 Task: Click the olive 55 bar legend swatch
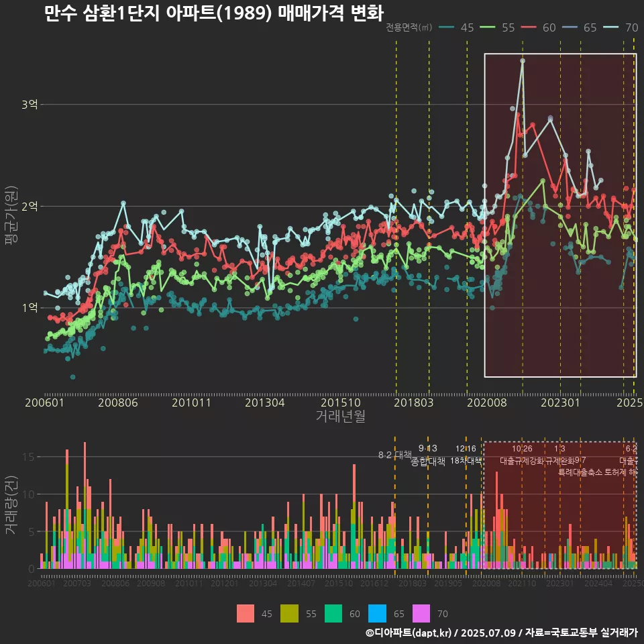point(289,614)
